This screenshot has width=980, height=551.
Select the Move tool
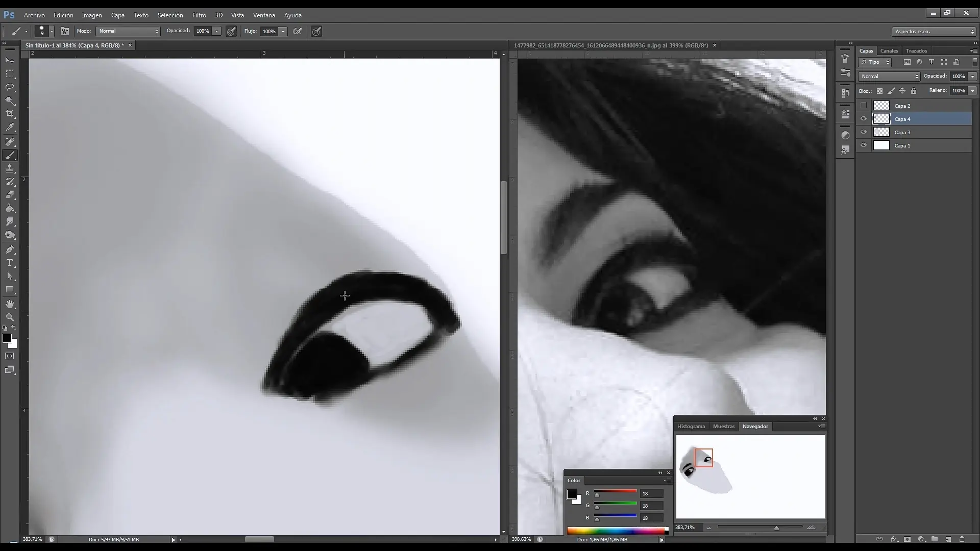[x=10, y=61]
